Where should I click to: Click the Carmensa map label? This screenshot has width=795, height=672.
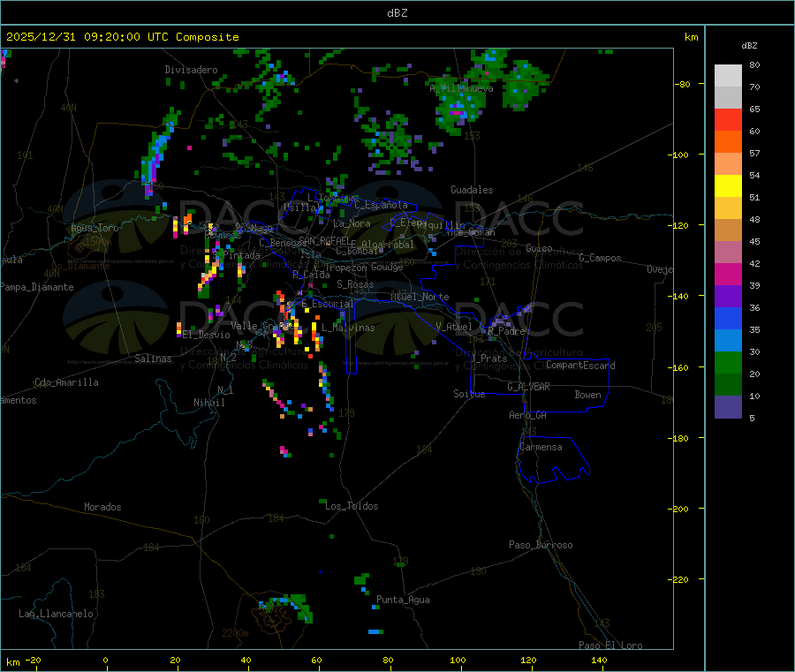click(x=541, y=448)
